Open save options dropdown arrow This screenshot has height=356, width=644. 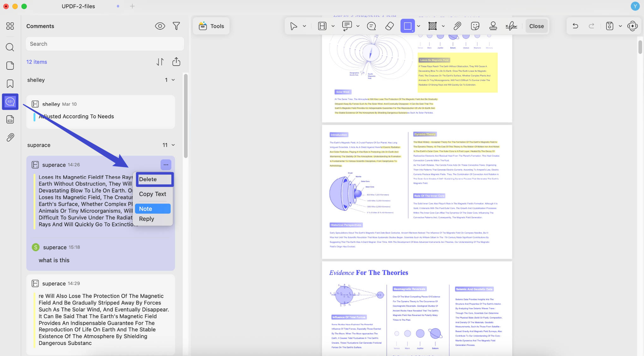click(x=620, y=26)
